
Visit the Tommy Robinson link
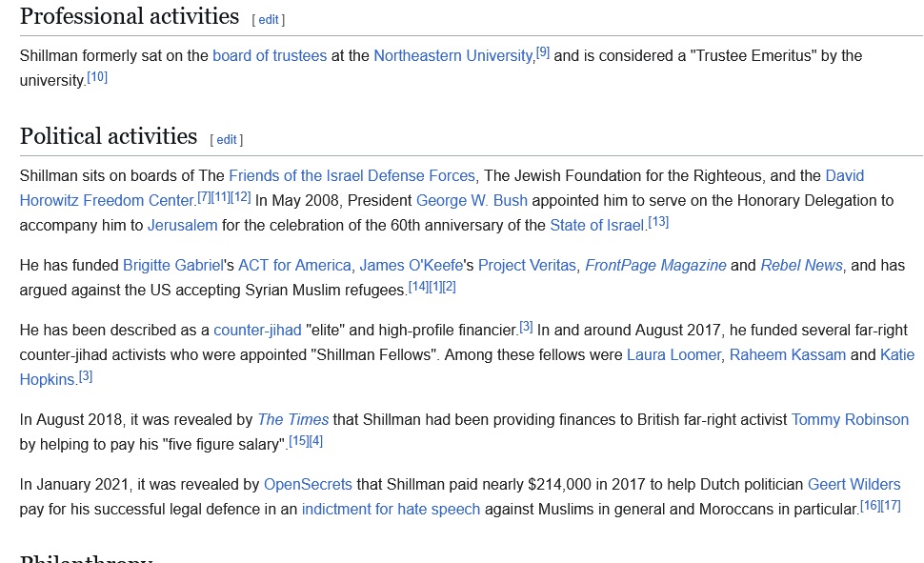pos(850,420)
